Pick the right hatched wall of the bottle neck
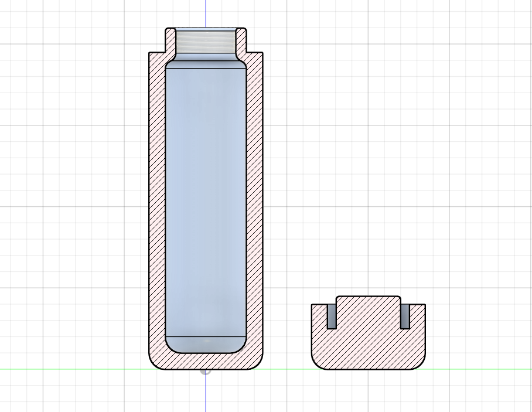Screen dimensions: 532x412 (240, 40)
